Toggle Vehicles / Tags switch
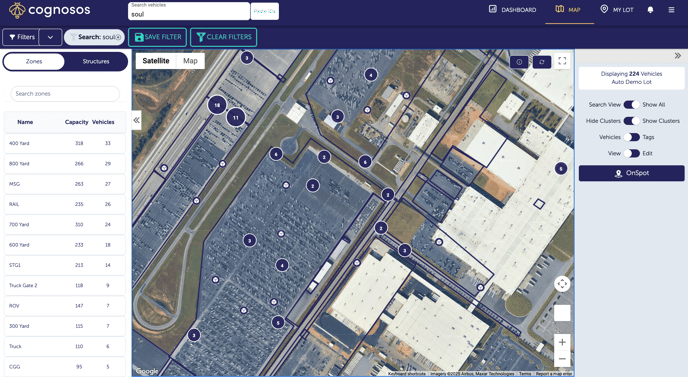Screen dimensions: 688x377 pyautogui.click(x=631, y=137)
